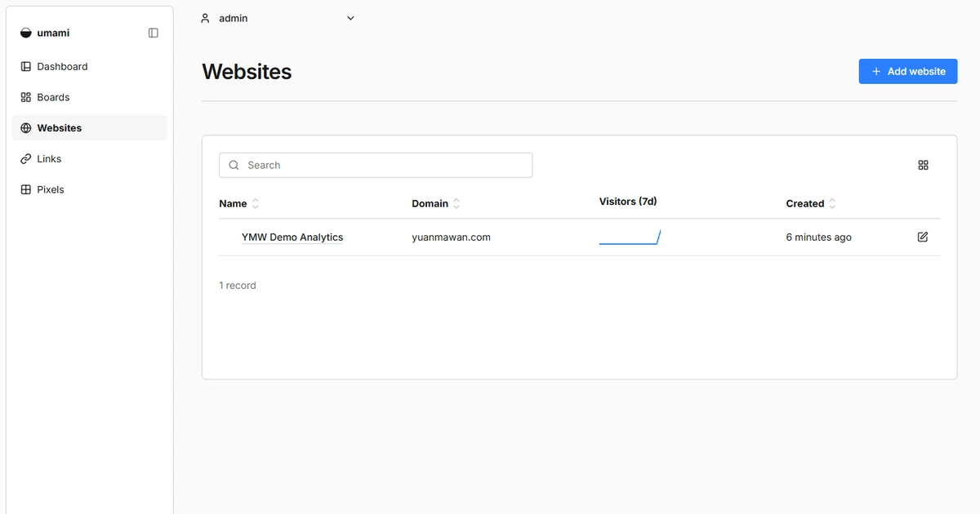Click the '1 record' count text
The image size is (980, 514).
pyautogui.click(x=238, y=286)
